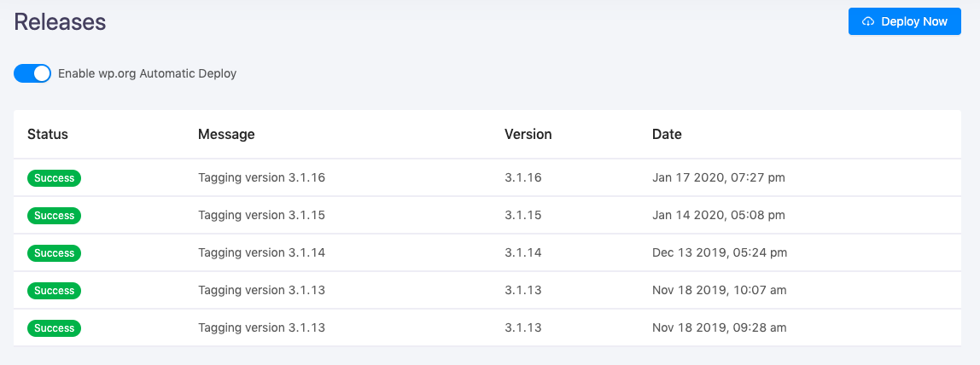
Task: Click Success badge in the 3.1.14 row
Action: click(55, 253)
